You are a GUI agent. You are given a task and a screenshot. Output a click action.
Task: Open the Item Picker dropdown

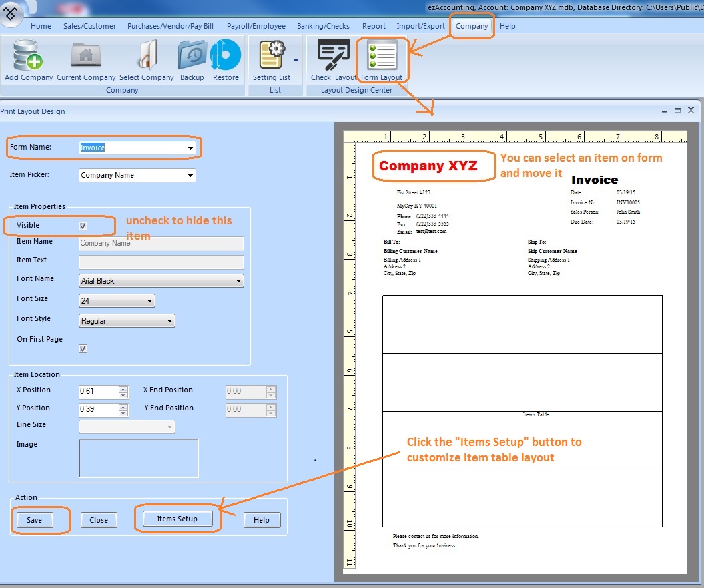click(x=190, y=176)
